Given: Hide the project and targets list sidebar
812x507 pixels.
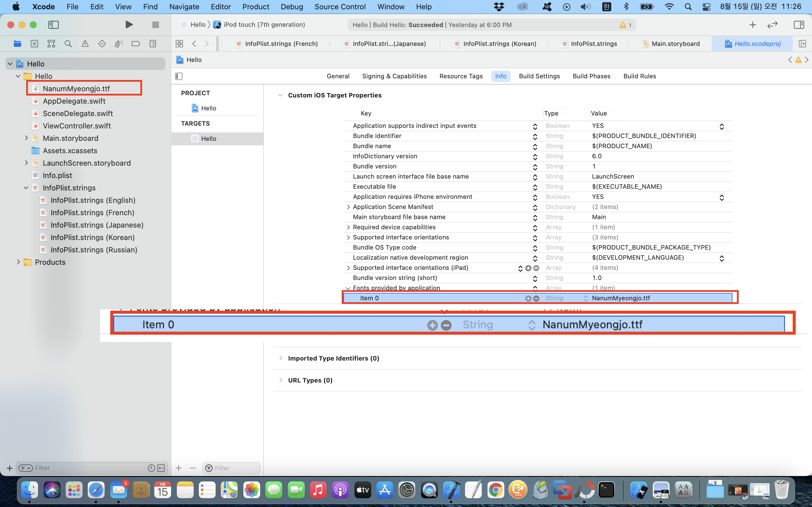Looking at the screenshot, I should coord(179,76).
